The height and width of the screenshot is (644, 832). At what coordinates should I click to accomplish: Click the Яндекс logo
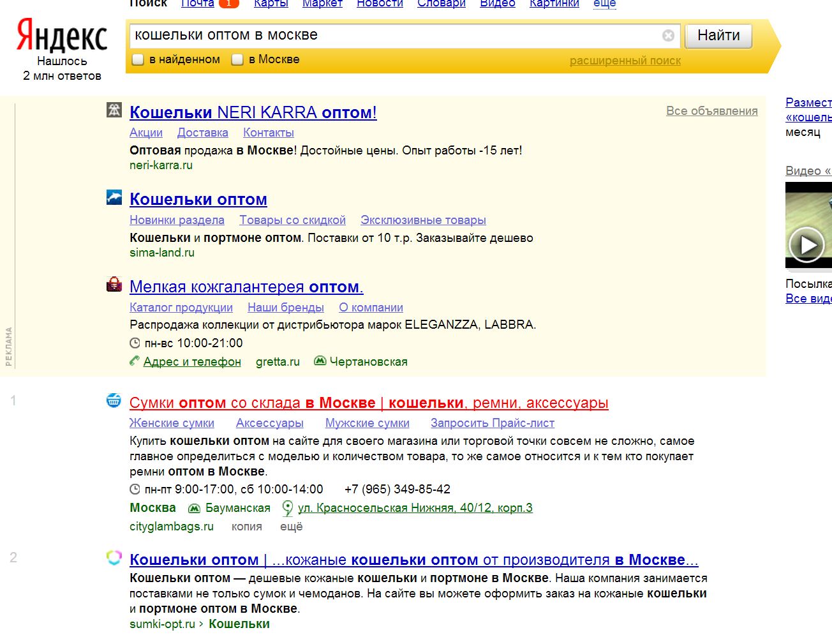coord(62,34)
